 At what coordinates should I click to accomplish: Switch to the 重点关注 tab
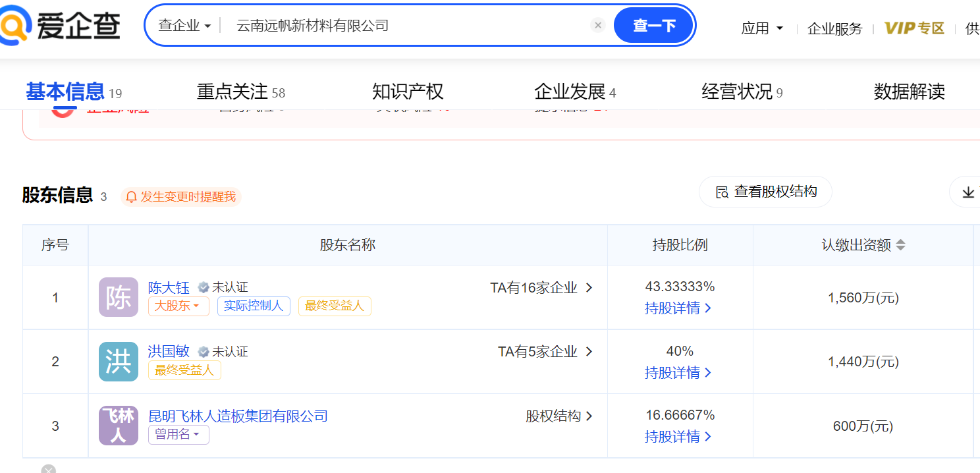click(x=241, y=92)
